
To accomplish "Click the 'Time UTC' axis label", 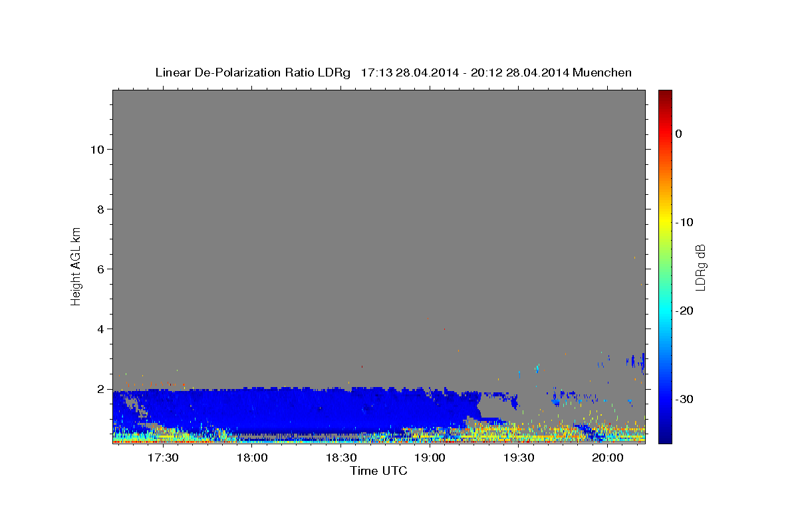I will pyautogui.click(x=379, y=471).
